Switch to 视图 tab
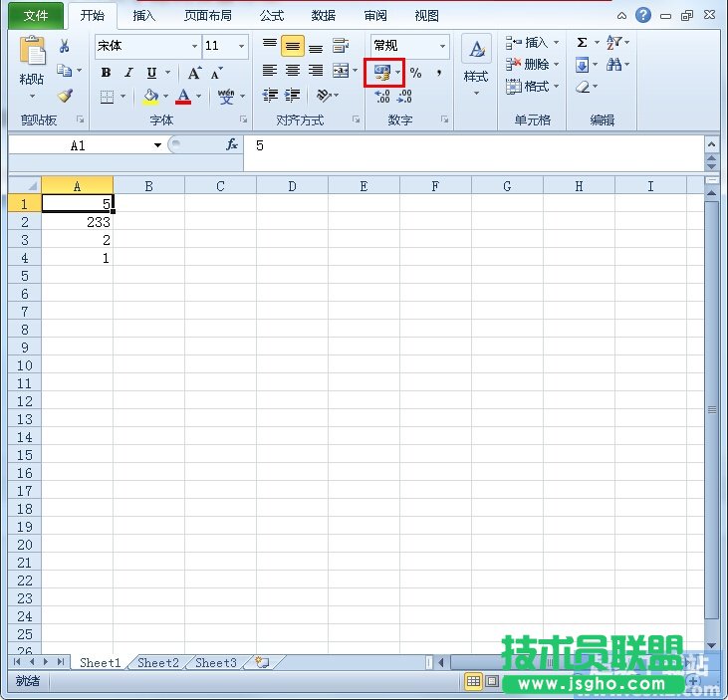 [x=426, y=16]
